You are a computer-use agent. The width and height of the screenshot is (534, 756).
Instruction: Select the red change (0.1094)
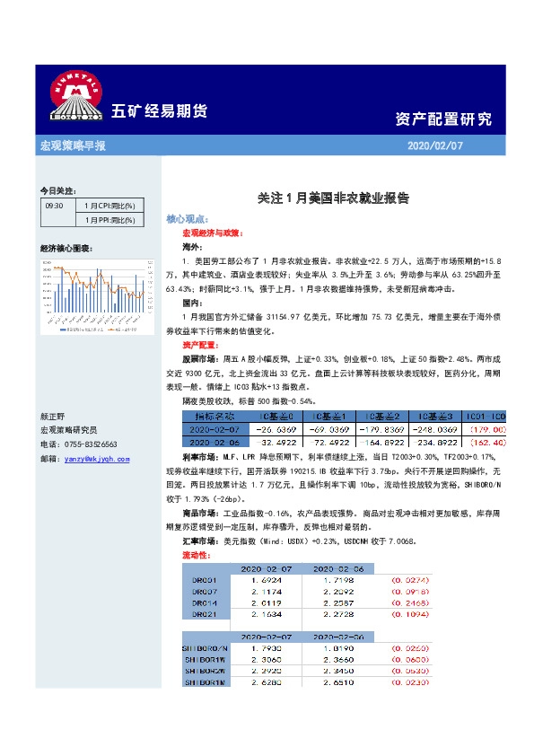pos(410,614)
